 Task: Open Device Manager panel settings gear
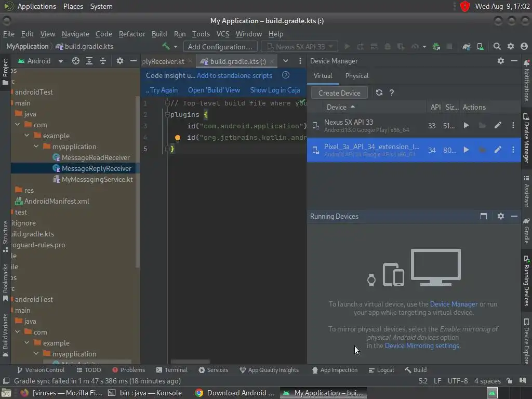point(501,61)
